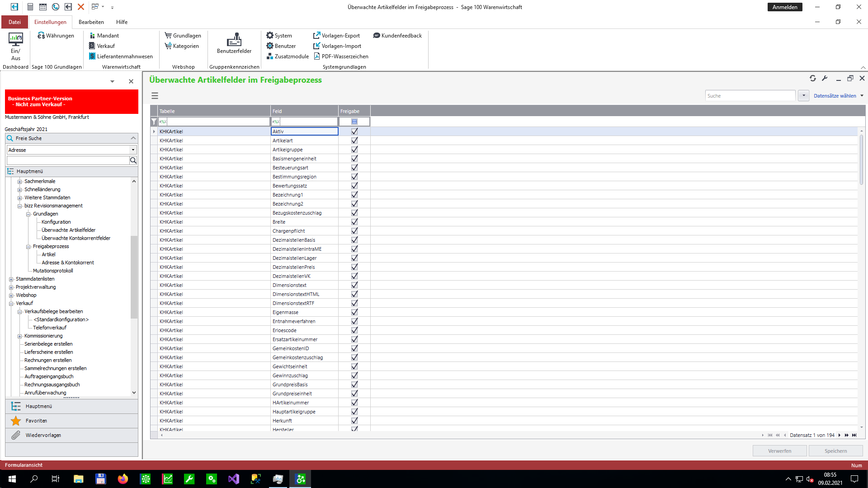Screen dimensions: 868x488
Task: Toggle Freigabe checkbox for Herkunft
Action: (354, 421)
